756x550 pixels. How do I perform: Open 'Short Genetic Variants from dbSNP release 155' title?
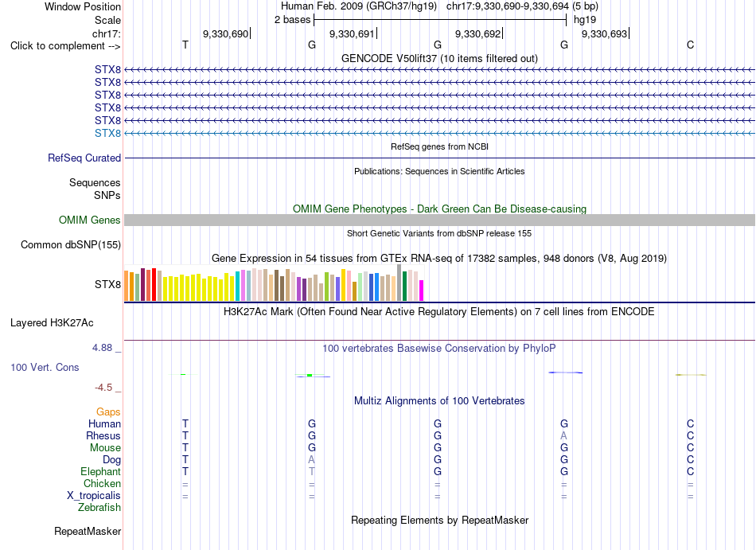(x=439, y=233)
